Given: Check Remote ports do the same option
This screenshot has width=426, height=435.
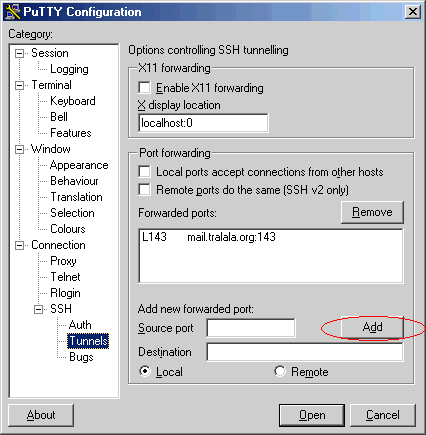Looking at the screenshot, I should click(144, 189).
